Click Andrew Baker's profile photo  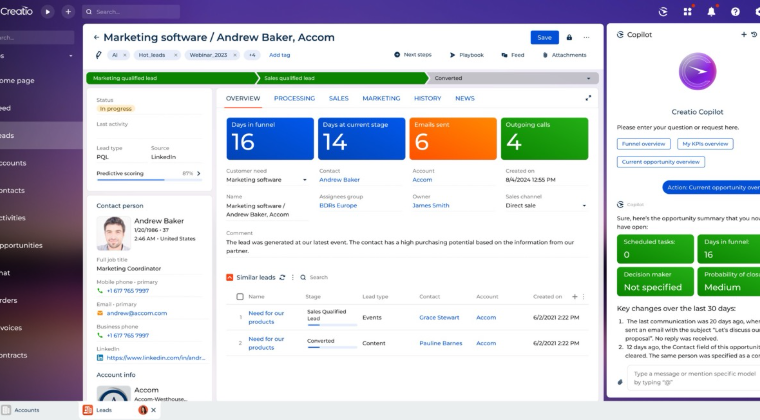tap(113, 233)
